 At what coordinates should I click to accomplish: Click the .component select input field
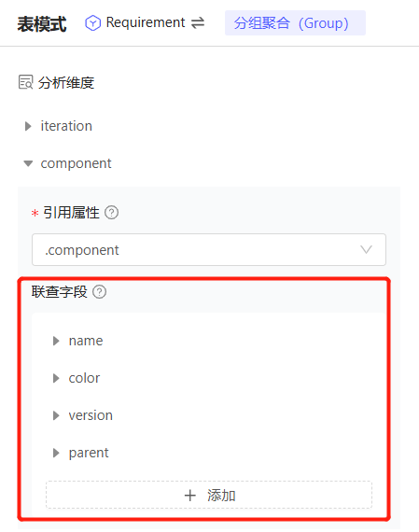click(209, 250)
